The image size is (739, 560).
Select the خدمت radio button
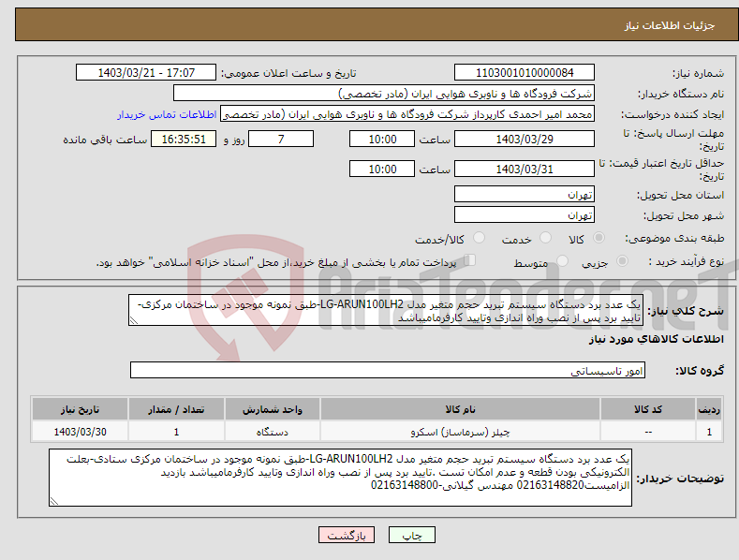tap(545, 238)
